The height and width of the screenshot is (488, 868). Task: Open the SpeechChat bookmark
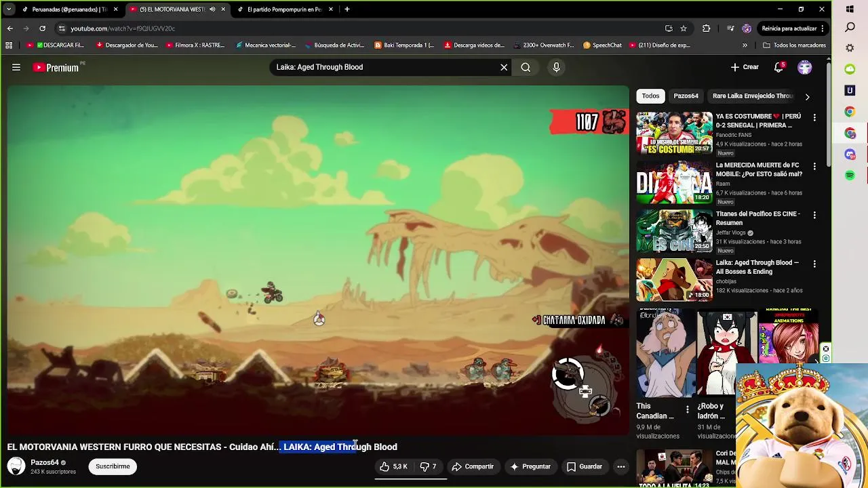click(x=602, y=45)
